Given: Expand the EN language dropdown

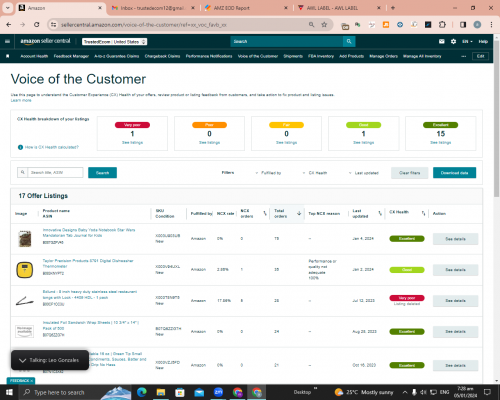Looking at the screenshot, I should point(467,42).
